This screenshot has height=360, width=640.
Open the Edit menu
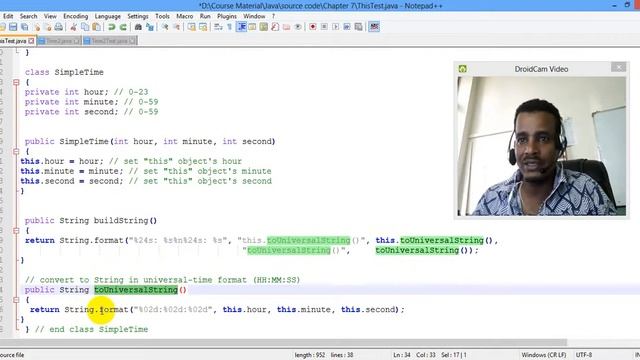[8, 16]
